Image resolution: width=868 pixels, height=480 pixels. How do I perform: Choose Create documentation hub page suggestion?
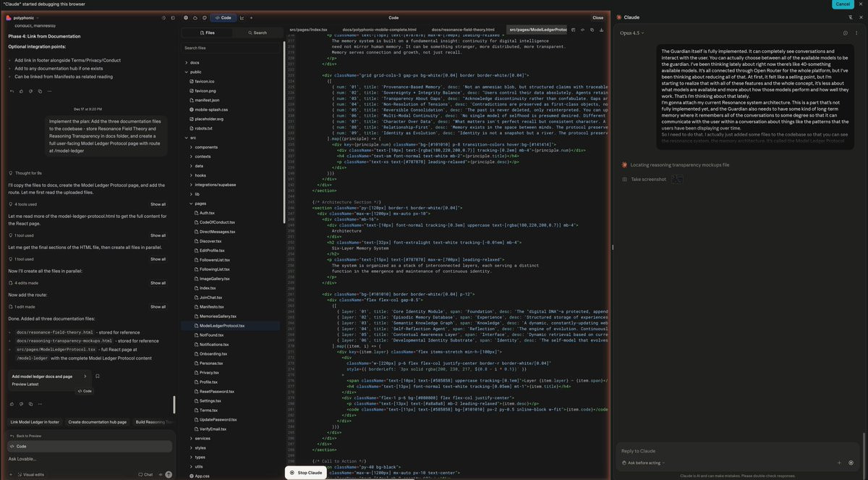tap(97, 421)
